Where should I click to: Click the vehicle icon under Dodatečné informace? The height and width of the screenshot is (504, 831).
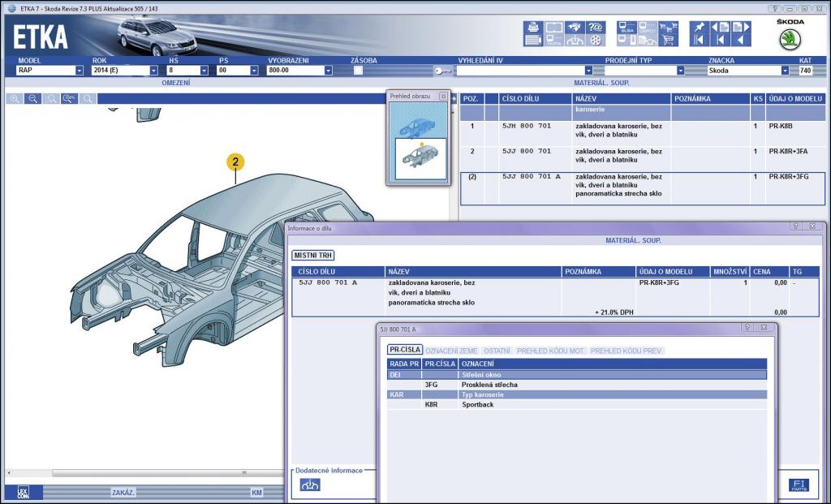tap(310, 485)
